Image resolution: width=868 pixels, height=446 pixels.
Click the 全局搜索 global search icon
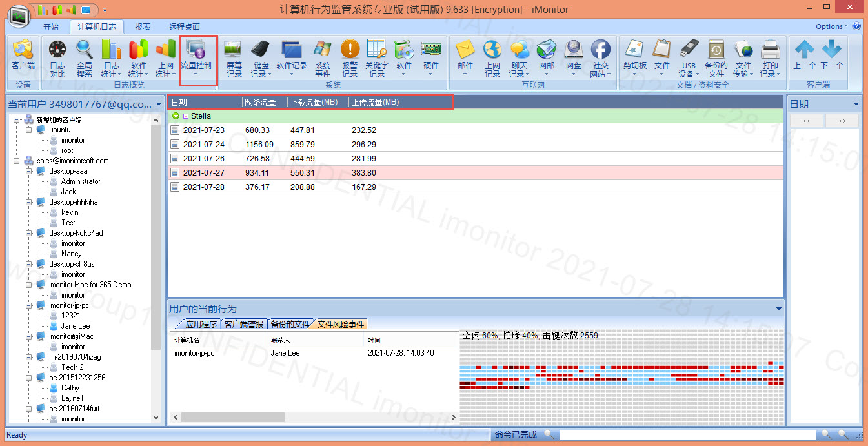coord(85,58)
